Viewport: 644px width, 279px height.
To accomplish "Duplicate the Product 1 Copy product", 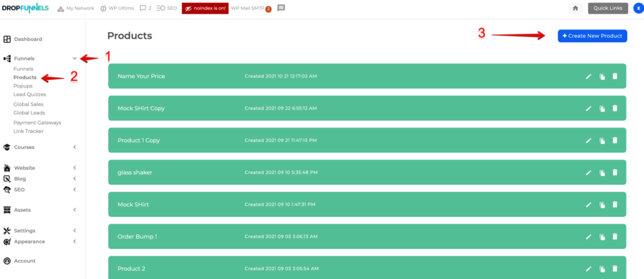I will point(602,140).
